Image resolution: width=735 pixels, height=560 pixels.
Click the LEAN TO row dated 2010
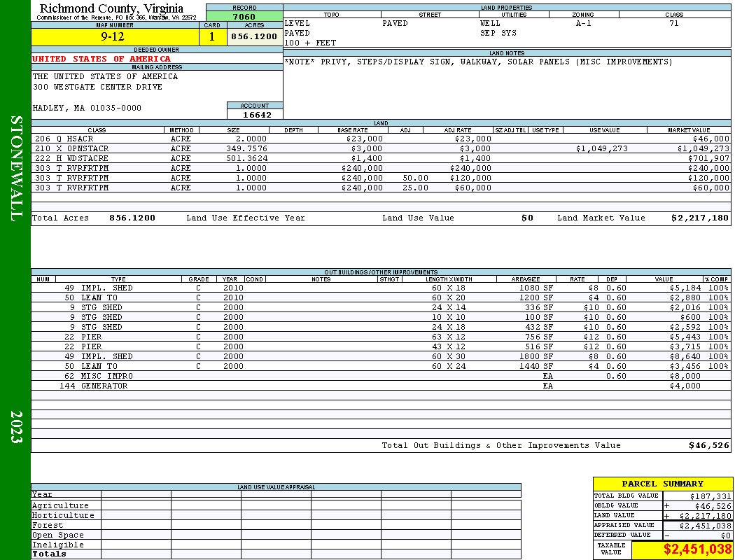(381, 297)
